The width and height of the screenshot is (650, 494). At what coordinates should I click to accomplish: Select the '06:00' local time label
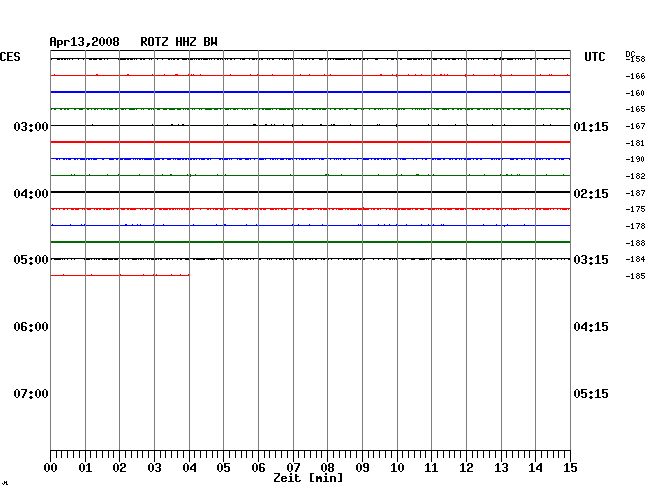31,327
